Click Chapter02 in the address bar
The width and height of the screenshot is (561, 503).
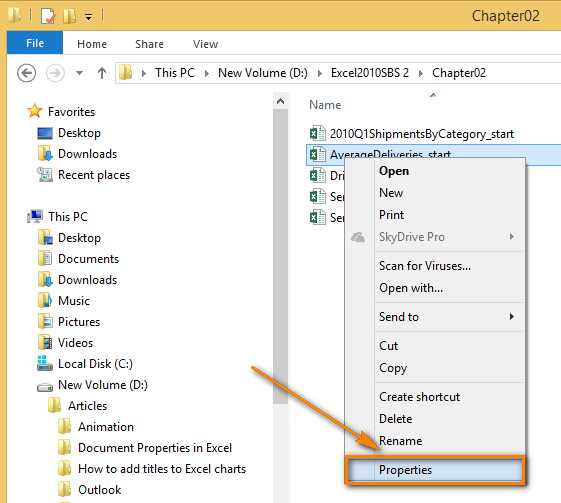tap(459, 73)
